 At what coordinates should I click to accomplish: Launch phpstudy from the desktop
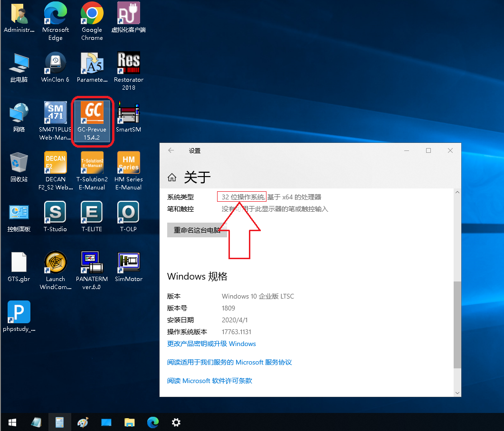point(19,311)
